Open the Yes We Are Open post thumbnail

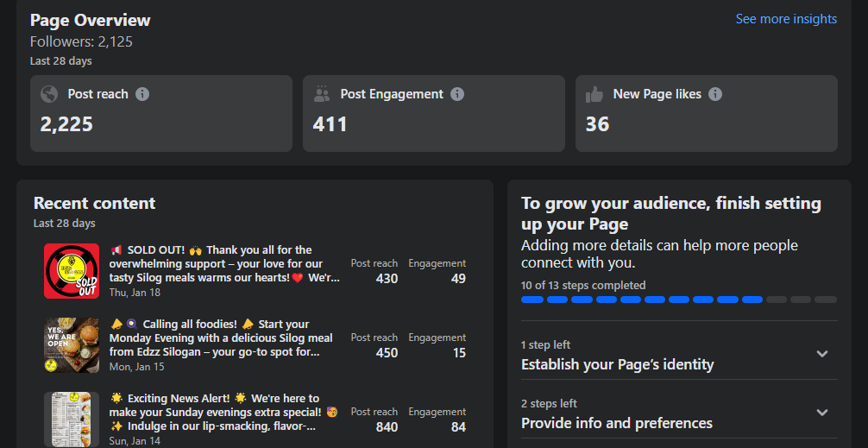tap(72, 345)
